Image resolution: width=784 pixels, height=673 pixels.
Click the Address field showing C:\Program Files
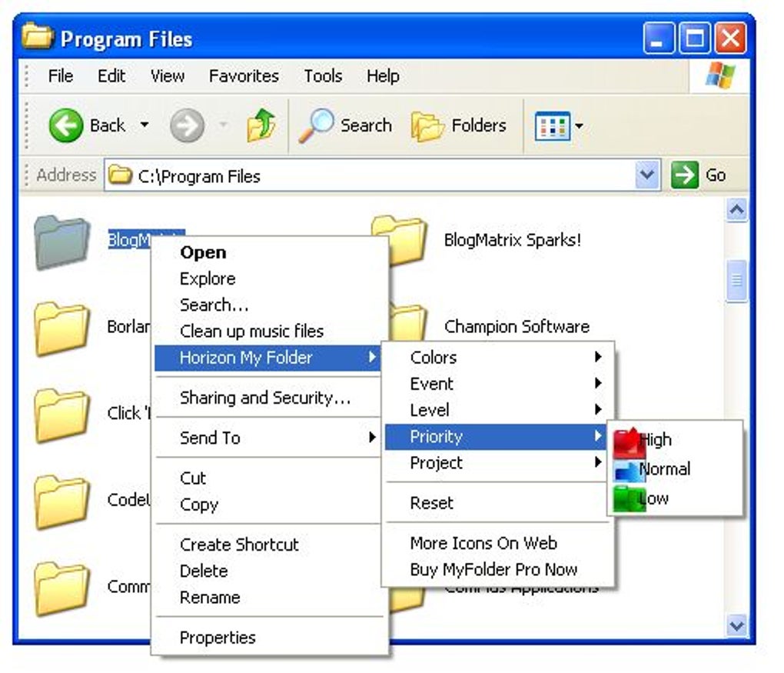(383, 175)
